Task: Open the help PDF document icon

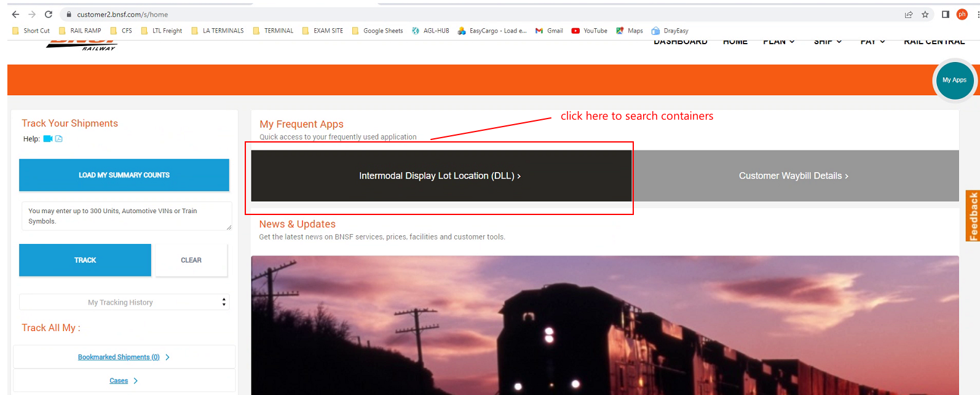Action: tap(59, 139)
